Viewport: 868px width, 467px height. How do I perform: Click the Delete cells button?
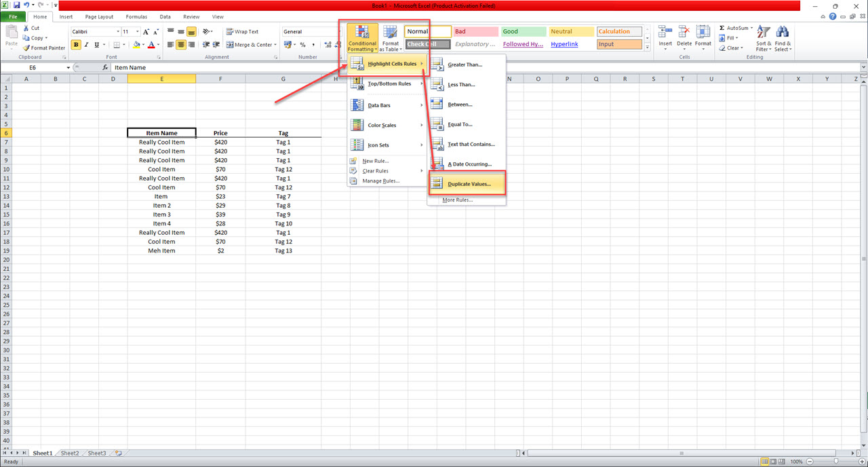click(684, 37)
